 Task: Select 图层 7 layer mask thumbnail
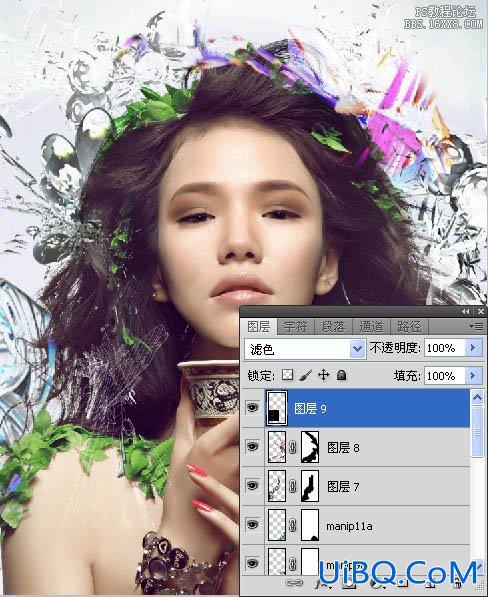(310, 486)
